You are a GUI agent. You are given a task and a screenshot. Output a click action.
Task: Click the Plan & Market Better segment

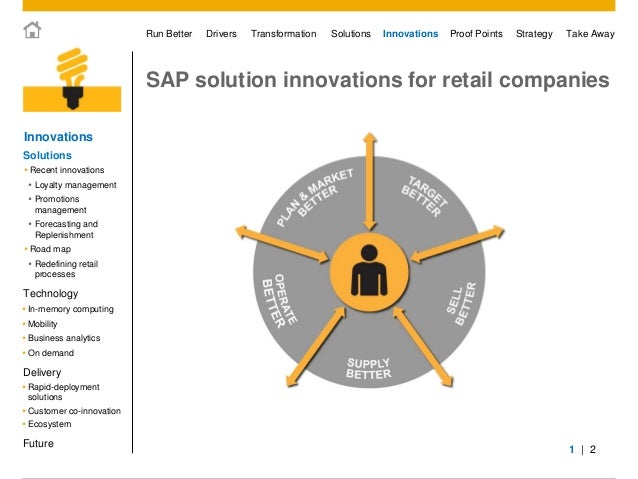pyautogui.click(x=315, y=197)
